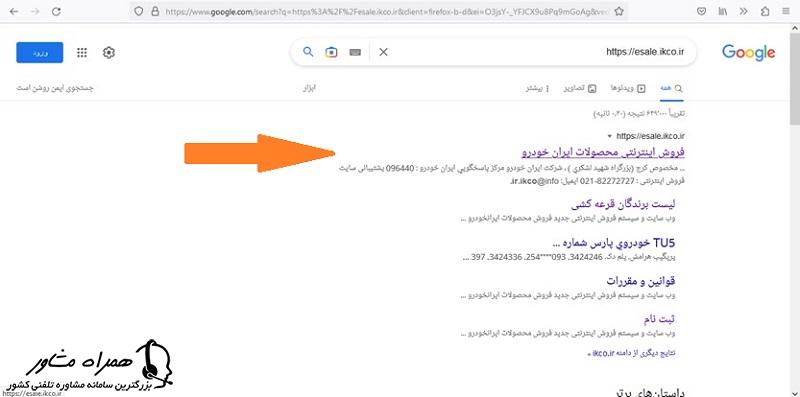The width and height of the screenshot is (800, 397).
Task: Open the TU5 خودروي پارس sitelink
Action: click(x=614, y=242)
